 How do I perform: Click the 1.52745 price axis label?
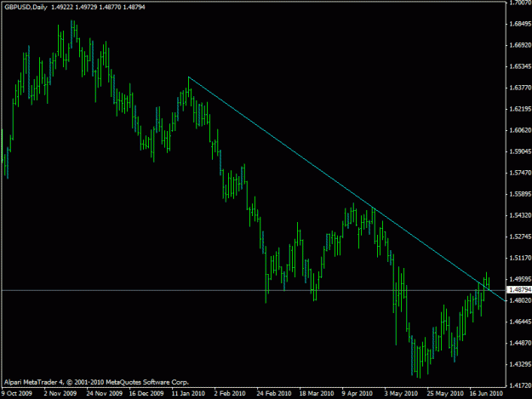click(x=520, y=237)
